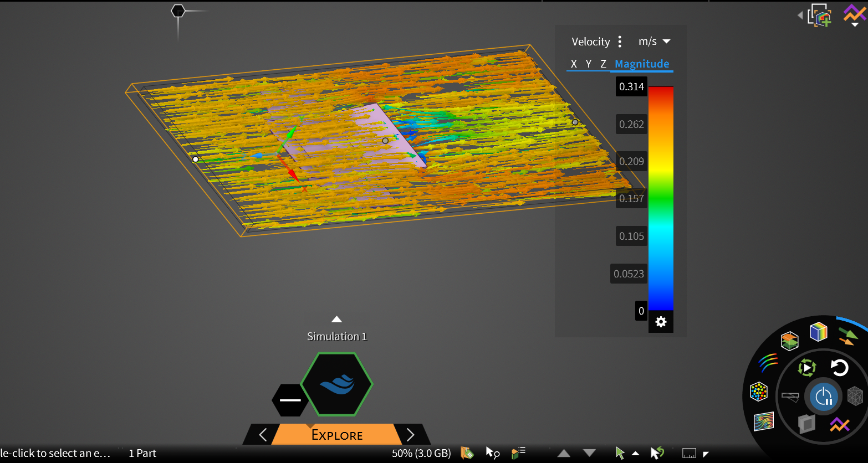Select the rainbow contour cube icon
The image size is (868, 463).
(x=818, y=332)
